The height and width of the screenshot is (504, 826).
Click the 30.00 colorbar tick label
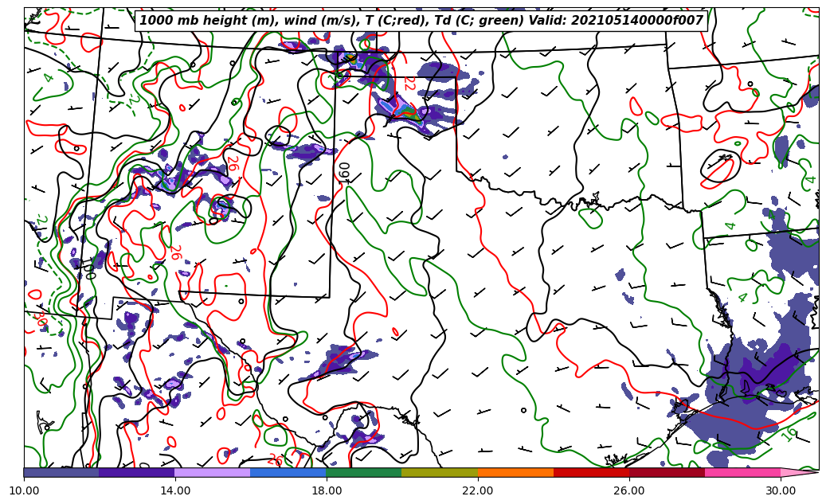781,490
